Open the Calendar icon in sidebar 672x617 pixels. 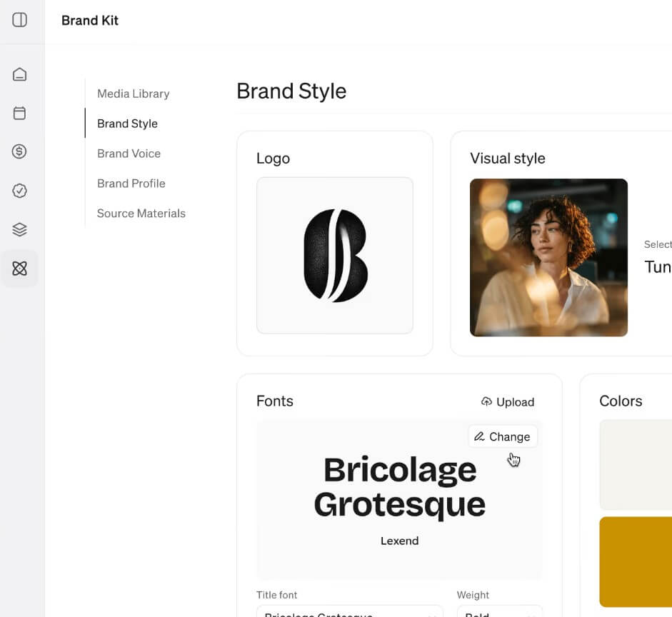point(20,113)
